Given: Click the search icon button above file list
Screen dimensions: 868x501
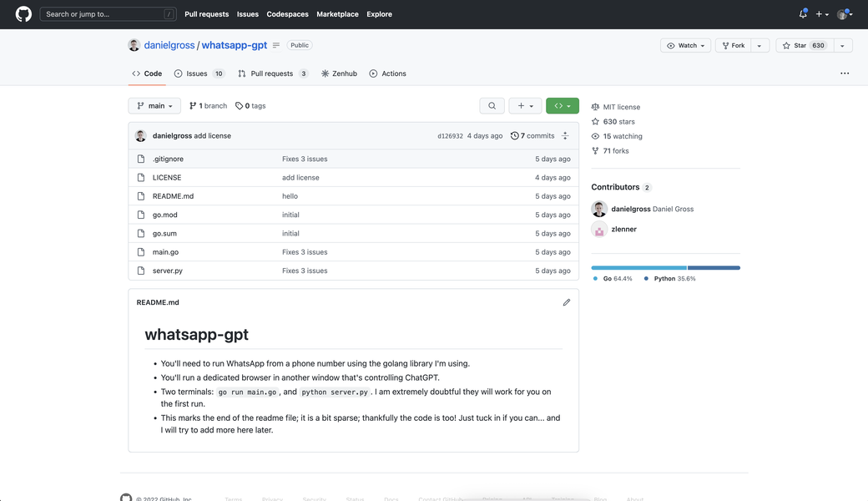Looking at the screenshot, I should coord(492,106).
